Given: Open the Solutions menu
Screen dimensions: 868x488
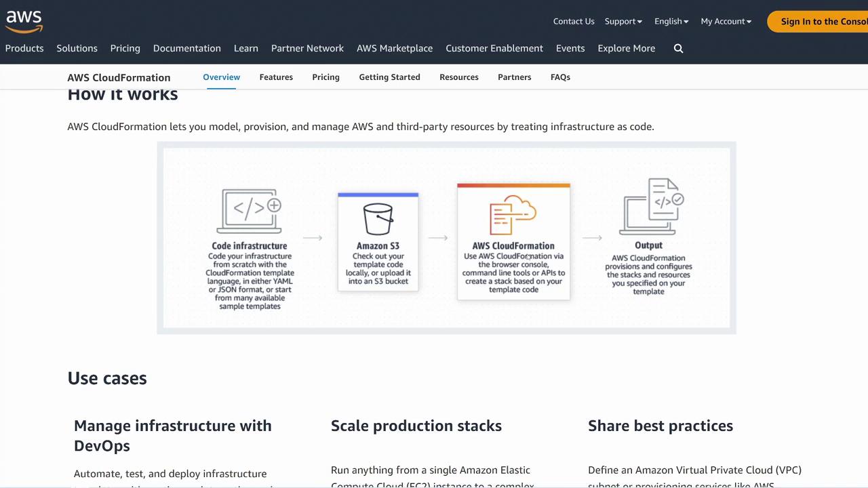Looking at the screenshot, I should (77, 48).
